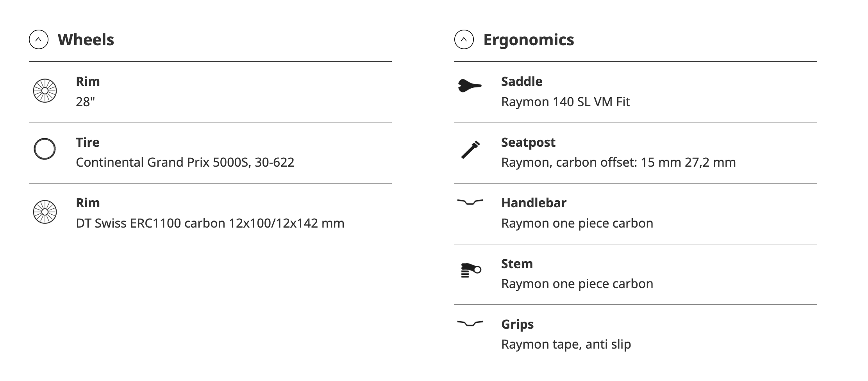Click the Wheels section heading
The height and width of the screenshot is (381, 868).
coord(86,40)
